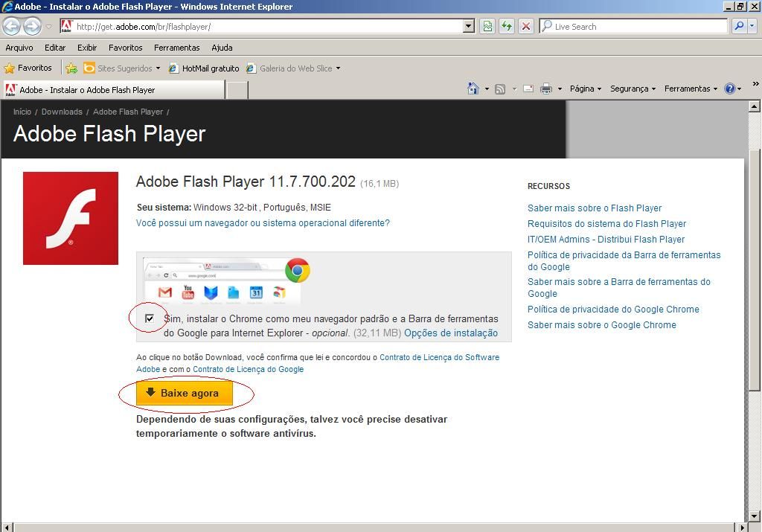Screen dimensions: 762x532
Task: Open Contrato de Licença do Google link
Action: click(x=248, y=369)
